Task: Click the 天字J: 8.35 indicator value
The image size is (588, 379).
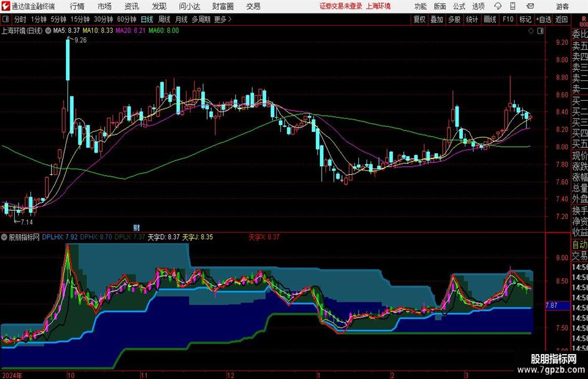Action: 198,237
